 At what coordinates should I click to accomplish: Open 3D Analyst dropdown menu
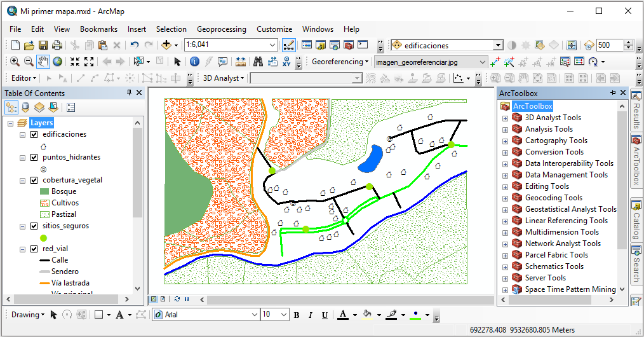224,78
